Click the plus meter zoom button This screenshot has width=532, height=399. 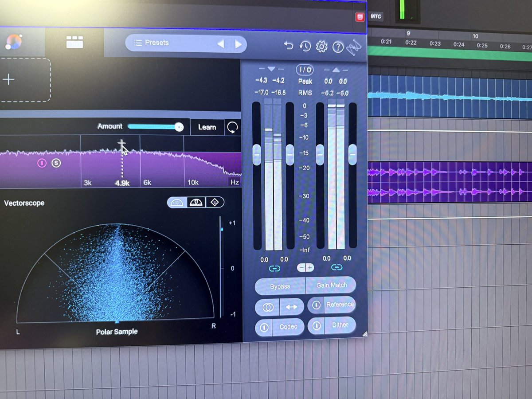coord(309,267)
